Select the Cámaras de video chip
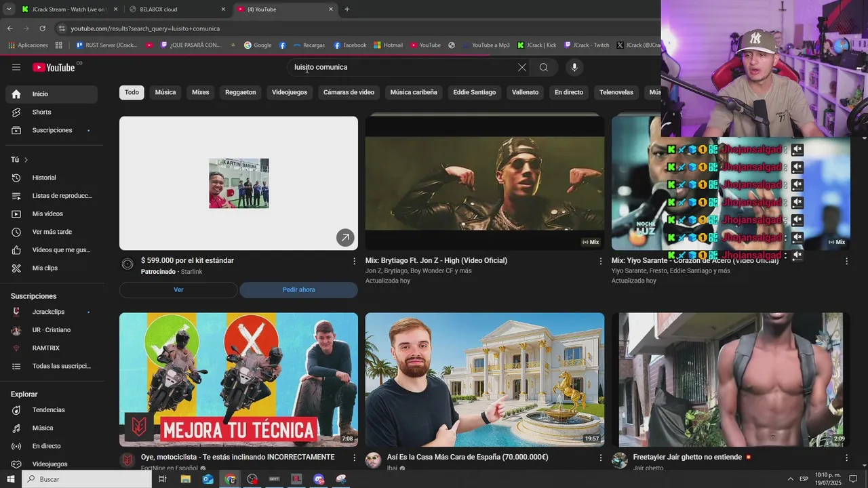Screen dimensions: 868x488 [x=349, y=92]
